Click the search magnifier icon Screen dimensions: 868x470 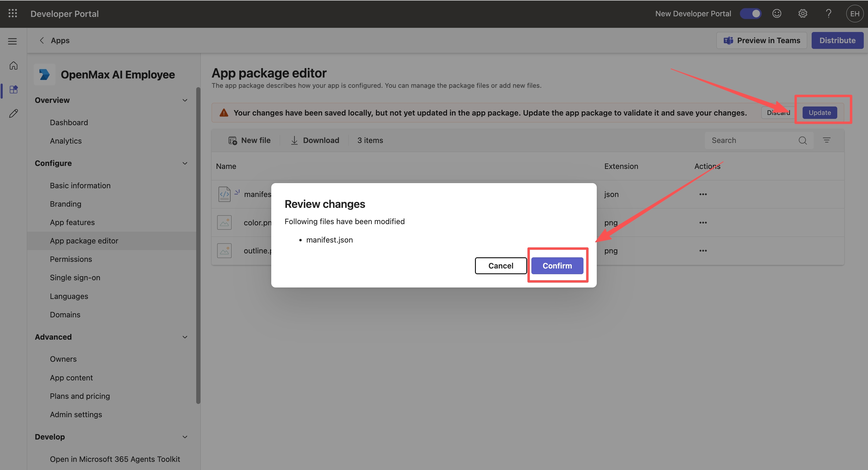(803, 140)
